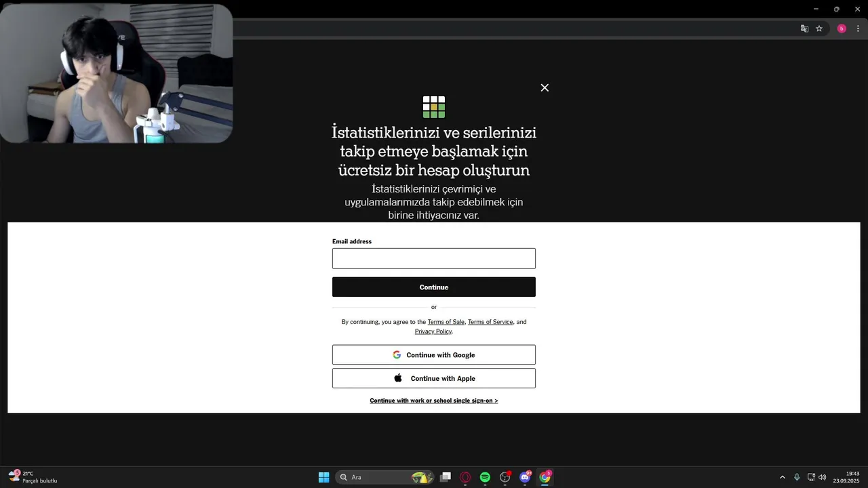Open Spotify from the taskbar
This screenshot has height=488, width=868.
tap(485, 477)
